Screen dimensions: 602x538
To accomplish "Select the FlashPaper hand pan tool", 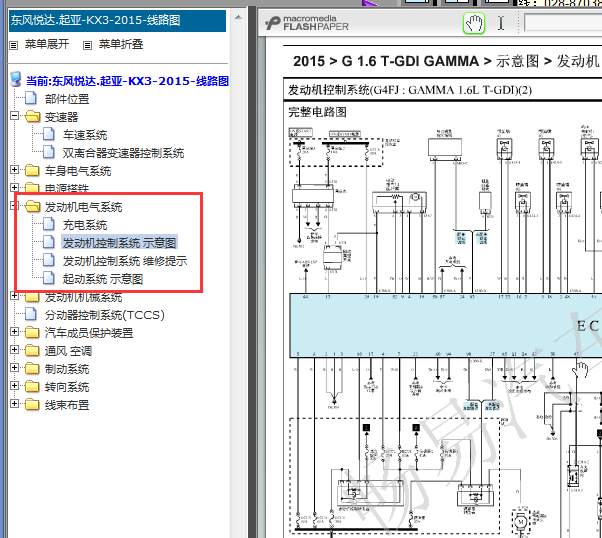I will pyautogui.click(x=474, y=23).
